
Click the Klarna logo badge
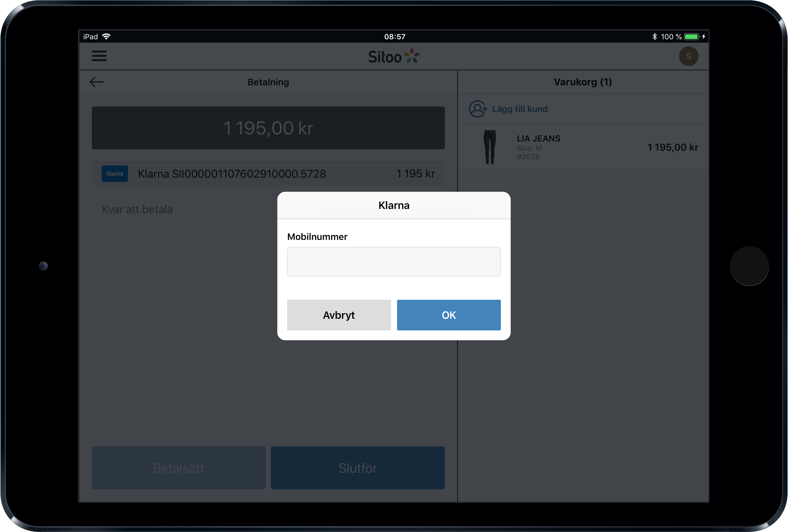coord(115,174)
